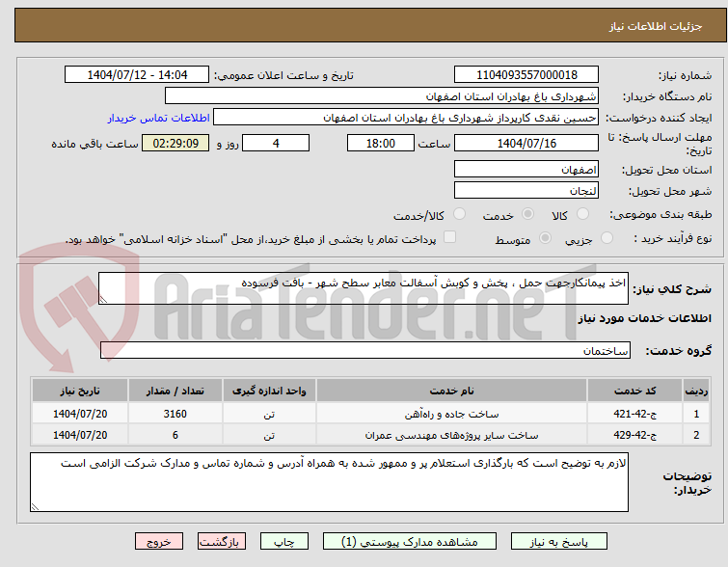Click ساخت جاده و راه‌آهن service name
The image size is (728, 567).
pos(452,414)
